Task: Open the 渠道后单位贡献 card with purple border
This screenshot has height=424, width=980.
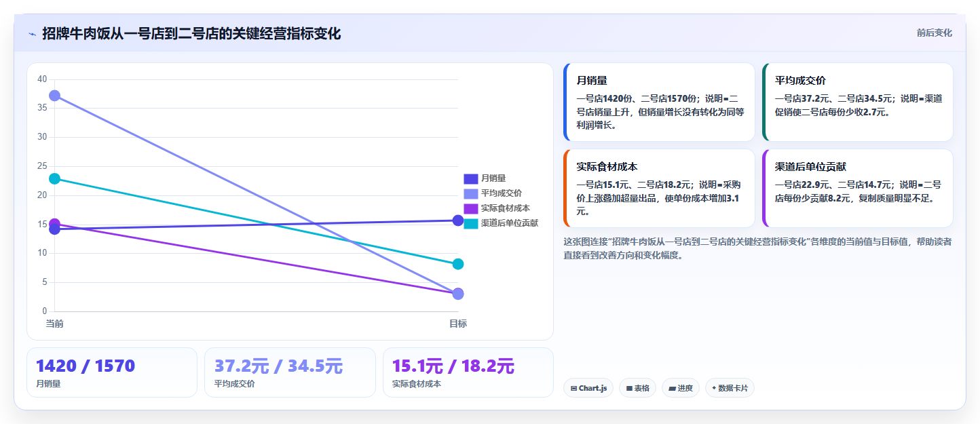Action: tap(858, 188)
